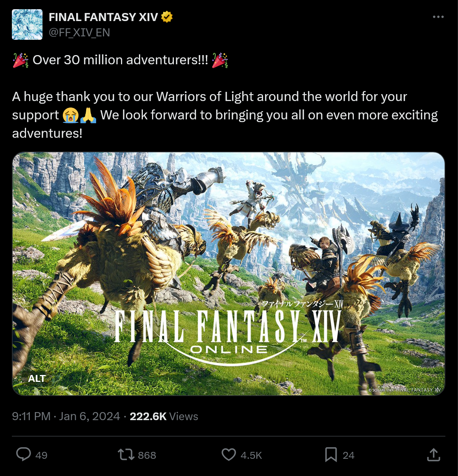
Task: Click the gold verified badge
Action: pyautogui.click(x=167, y=17)
